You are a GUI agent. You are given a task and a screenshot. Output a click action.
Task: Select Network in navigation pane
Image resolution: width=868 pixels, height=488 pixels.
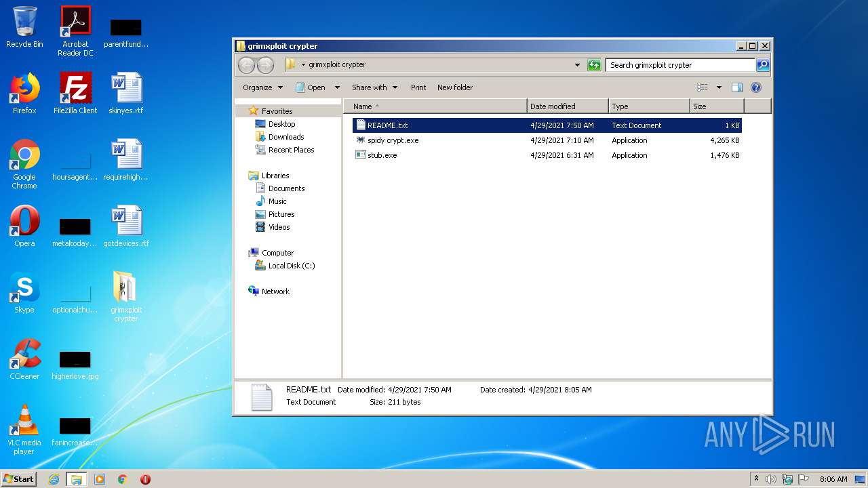point(275,291)
